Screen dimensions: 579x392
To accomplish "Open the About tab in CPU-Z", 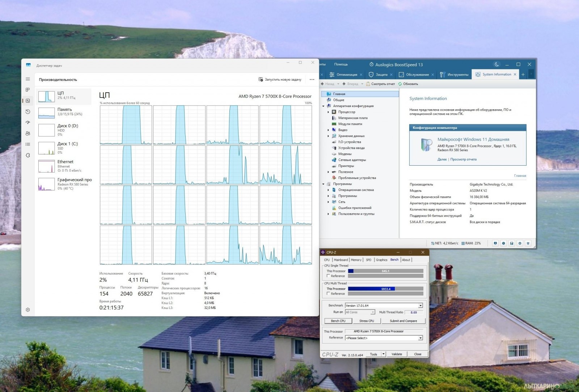I will point(406,260).
